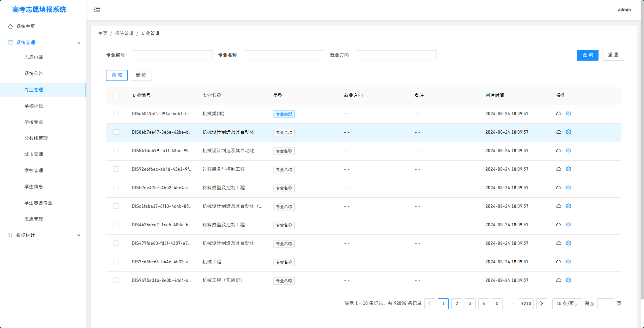644x328 pixels.
Task: Check the box for DISb7ee47ce row
Action: [x=116, y=188]
